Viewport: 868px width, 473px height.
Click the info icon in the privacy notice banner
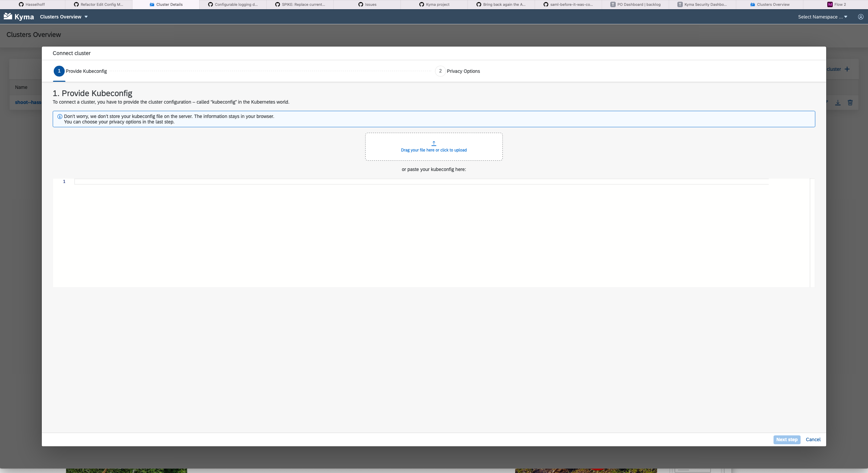60,116
